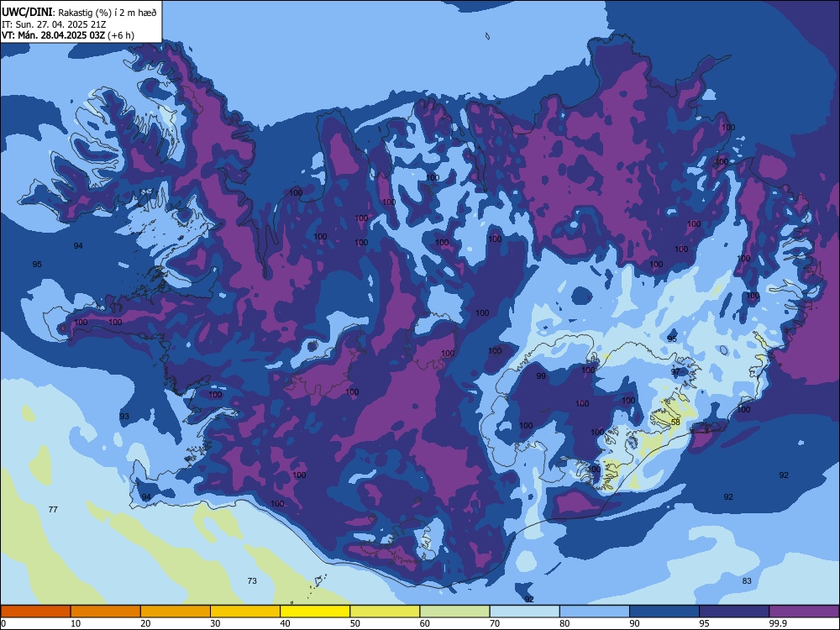Choose the light blue 70–80 legend swatch
This screenshot has width=840, height=630.
pyautogui.click(x=524, y=612)
